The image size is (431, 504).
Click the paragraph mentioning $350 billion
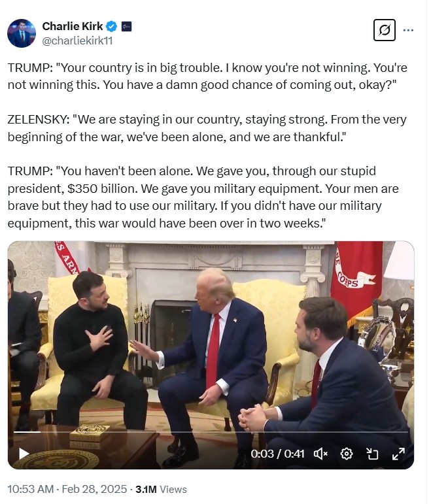(x=203, y=197)
